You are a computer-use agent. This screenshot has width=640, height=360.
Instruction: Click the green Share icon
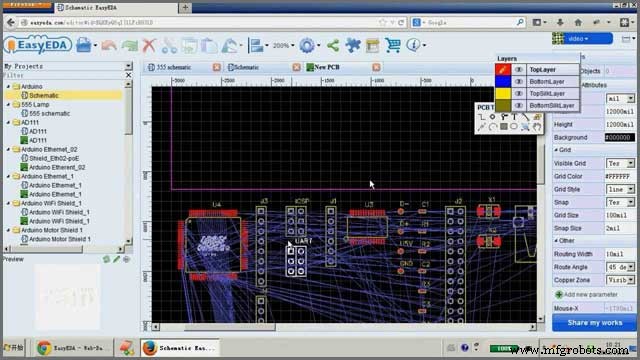tap(333, 45)
